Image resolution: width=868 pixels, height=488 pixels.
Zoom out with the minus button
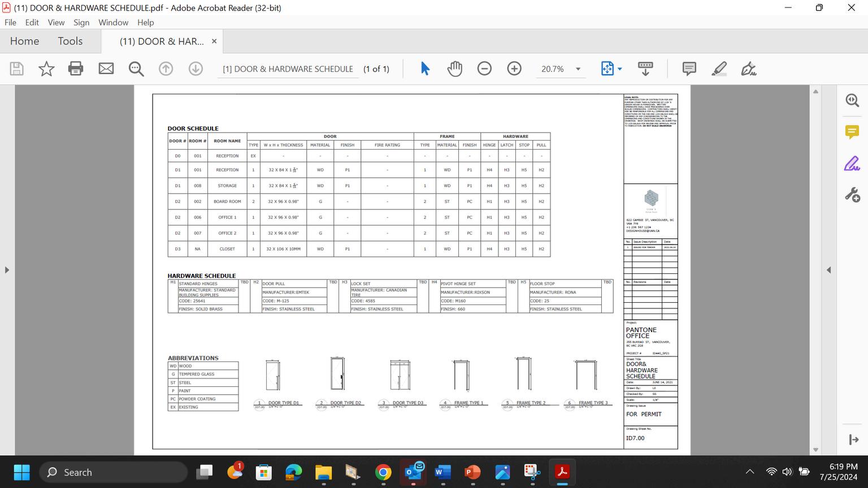point(484,69)
